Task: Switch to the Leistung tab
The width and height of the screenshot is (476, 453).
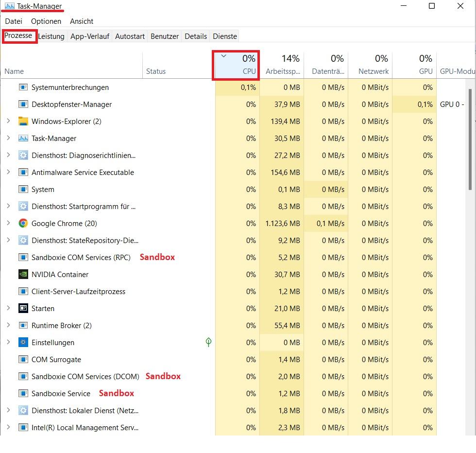Action: [x=51, y=36]
